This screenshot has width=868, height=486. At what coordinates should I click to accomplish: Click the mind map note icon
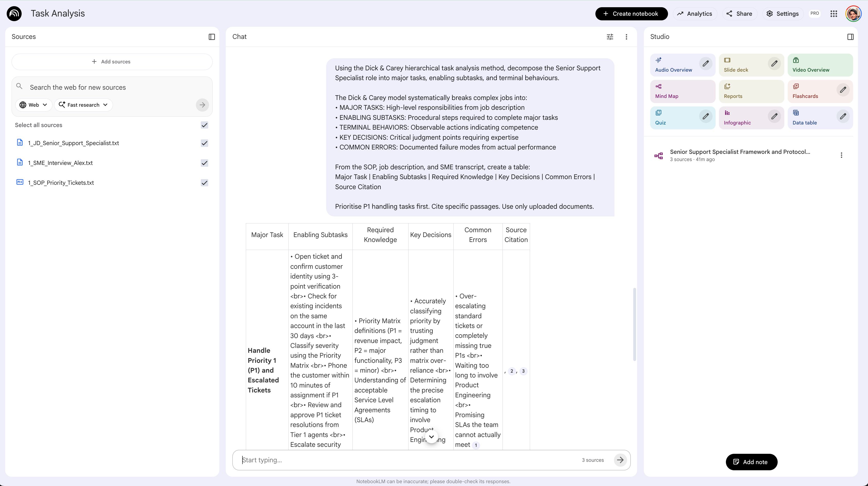click(658, 155)
